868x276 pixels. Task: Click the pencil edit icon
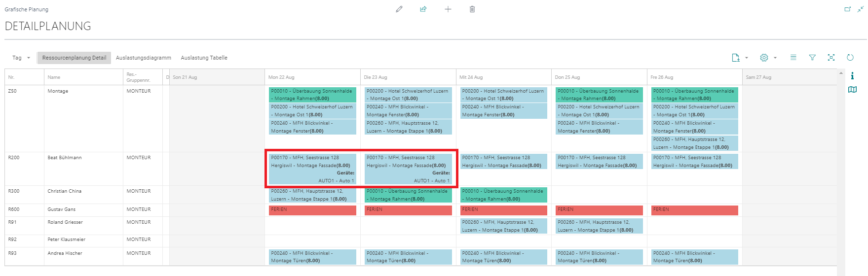[399, 9]
